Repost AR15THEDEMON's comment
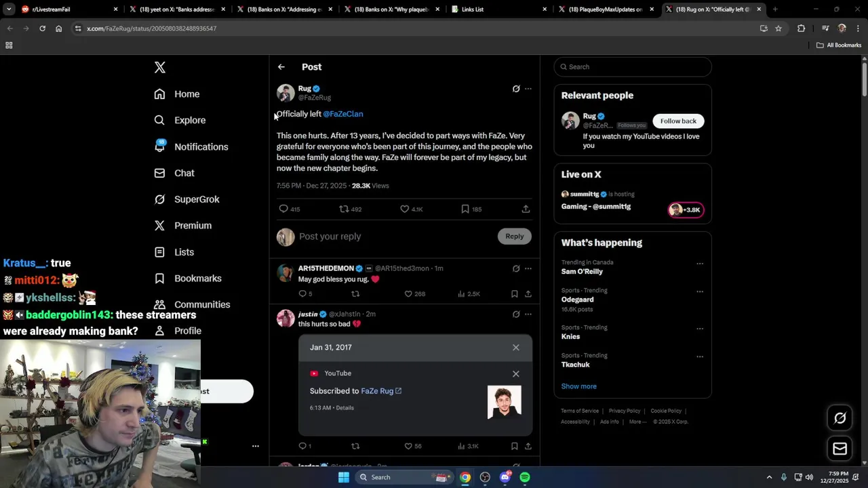Image resolution: width=868 pixels, height=488 pixels. (x=355, y=293)
